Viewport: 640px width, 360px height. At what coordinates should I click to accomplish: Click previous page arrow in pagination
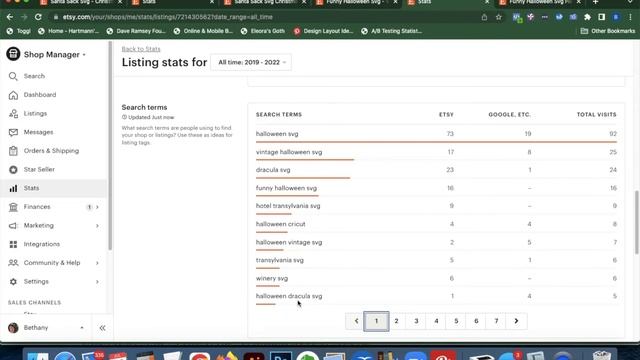[x=356, y=321]
